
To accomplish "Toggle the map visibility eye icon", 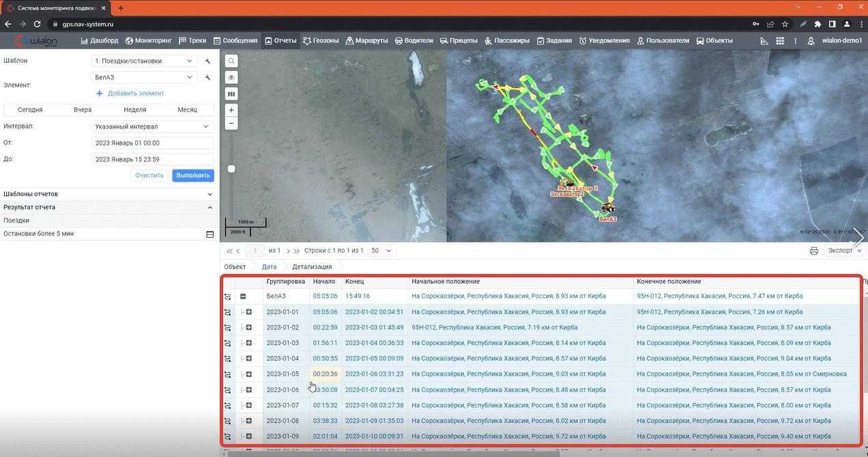I will coord(232,77).
